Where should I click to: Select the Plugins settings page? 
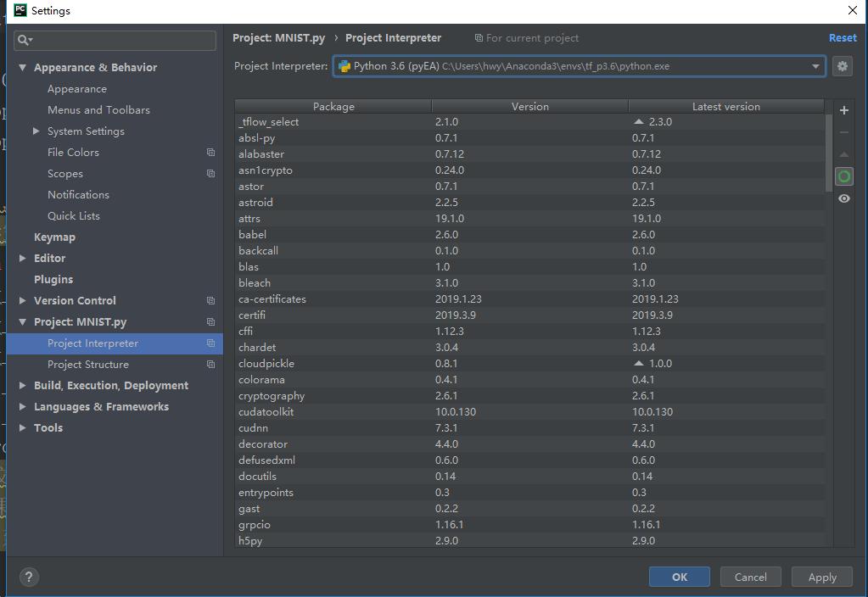pos(53,279)
